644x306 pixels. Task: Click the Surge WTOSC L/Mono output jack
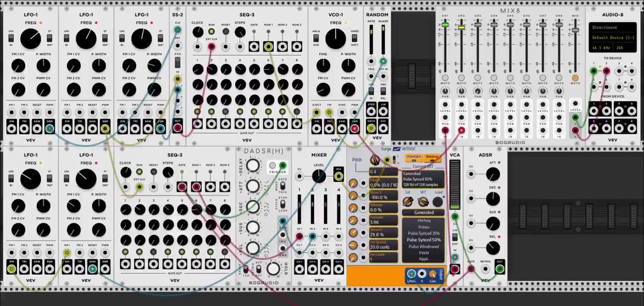click(x=411, y=274)
